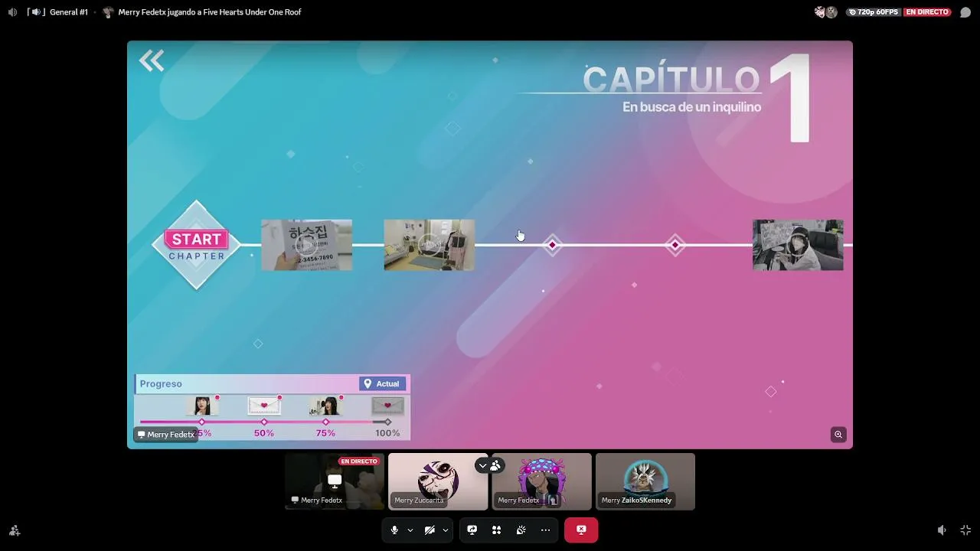Viewport: 980px width, 551px height.
Task: Click the 75% marker on the progress bar
Action: point(325,422)
